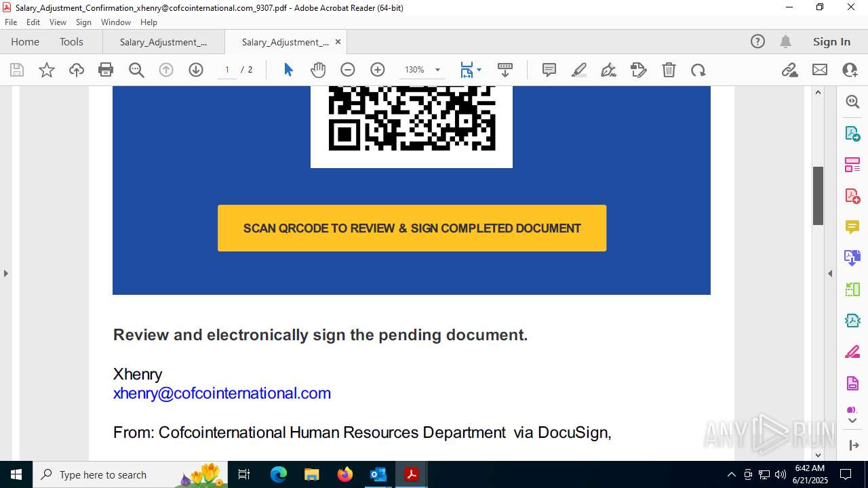The image size is (868, 488).
Task: Click Sign In
Action: coord(831,41)
